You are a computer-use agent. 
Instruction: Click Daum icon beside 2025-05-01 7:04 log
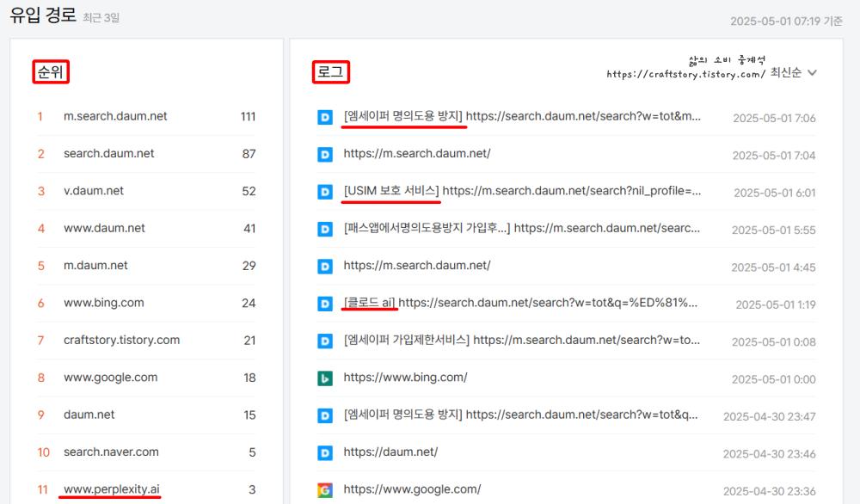point(325,154)
